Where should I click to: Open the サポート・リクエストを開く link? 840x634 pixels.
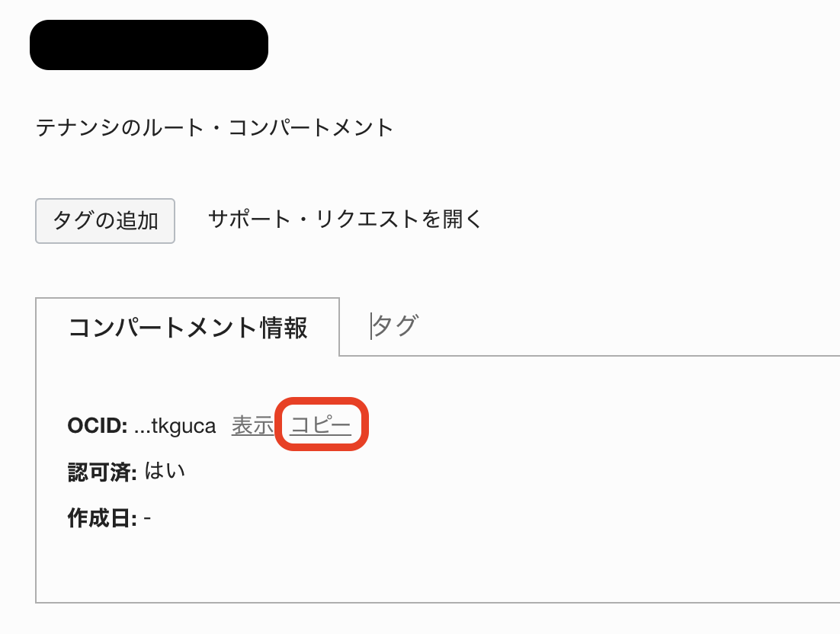click(x=345, y=219)
